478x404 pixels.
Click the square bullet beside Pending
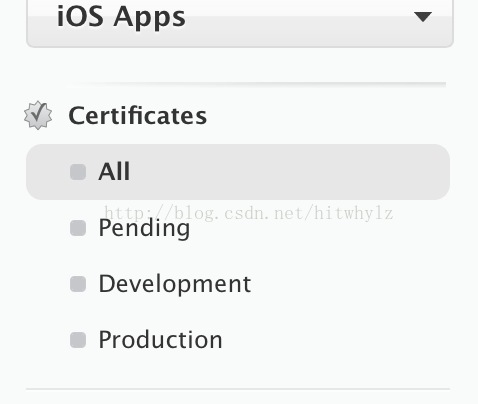[78, 228]
